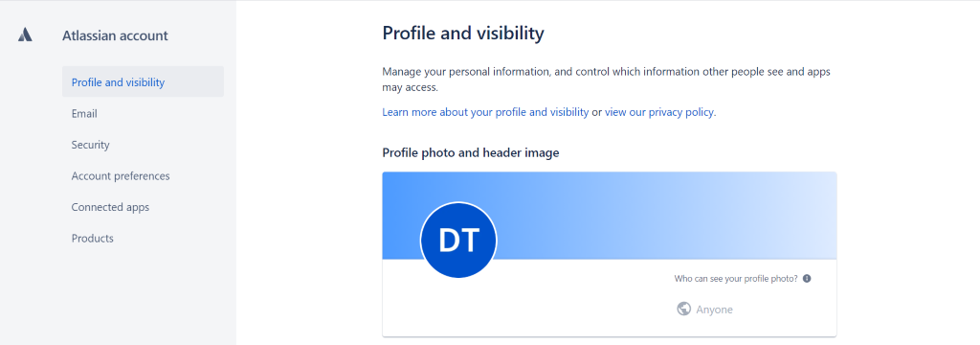Click the Atlassian account title
The width and height of the screenshot is (980, 345).
pyautogui.click(x=115, y=35)
